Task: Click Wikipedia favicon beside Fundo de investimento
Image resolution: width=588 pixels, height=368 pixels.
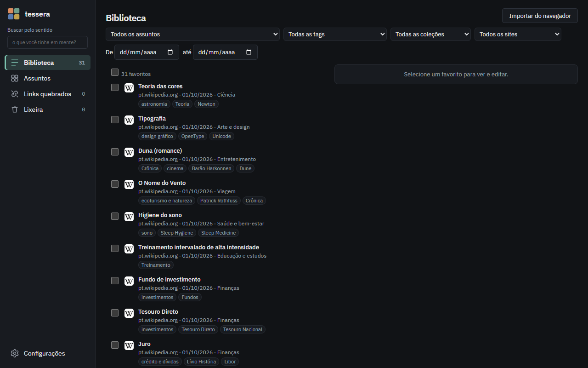Action: point(129,281)
